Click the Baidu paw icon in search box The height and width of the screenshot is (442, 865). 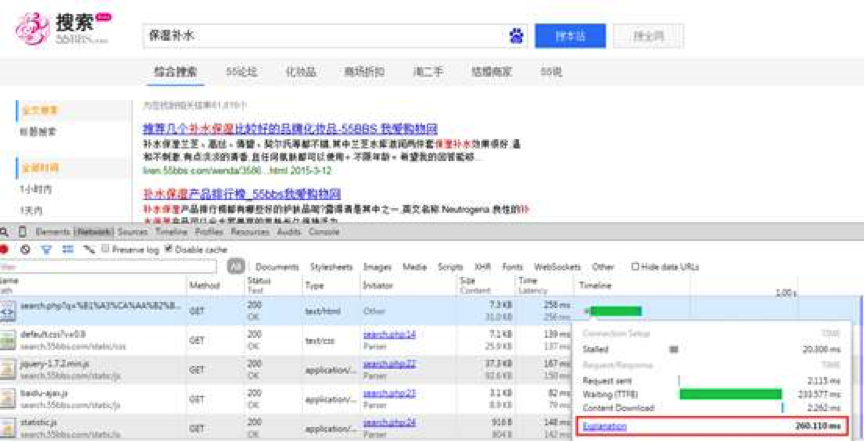[516, 36]
